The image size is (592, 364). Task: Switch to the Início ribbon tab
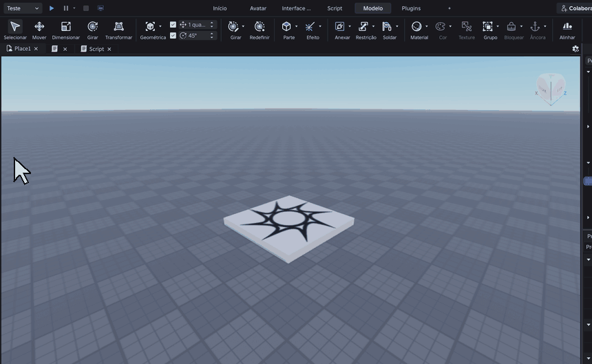coord(220,8)
